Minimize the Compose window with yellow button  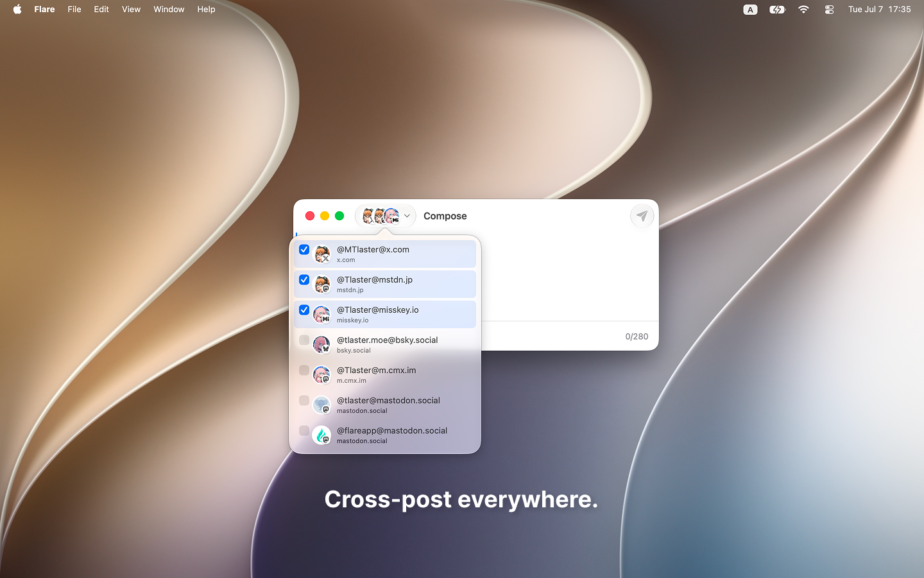[x=325, y=216]
